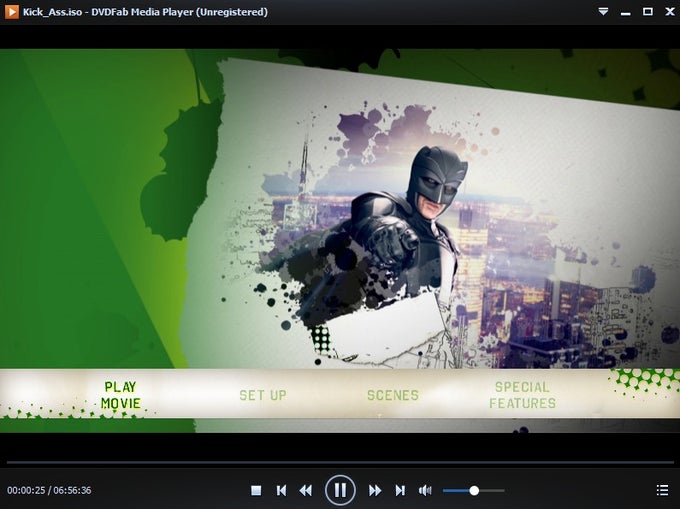Click the elapsed time display 00:00:25
Image resolution: width=680 pixels, height=509 pixels.
pyautogui.click(x=26, y=490)
